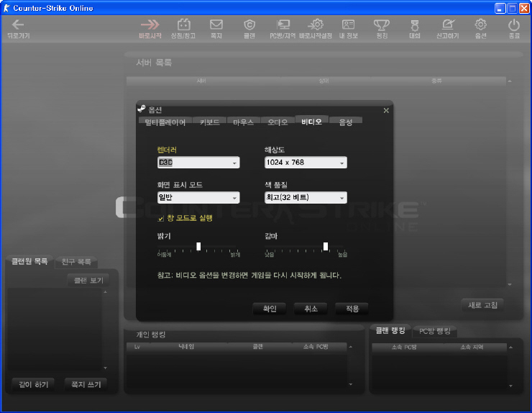Click the 종료 power icon
The height and width of the screenshot is (413, 532).
pos(514,24)
